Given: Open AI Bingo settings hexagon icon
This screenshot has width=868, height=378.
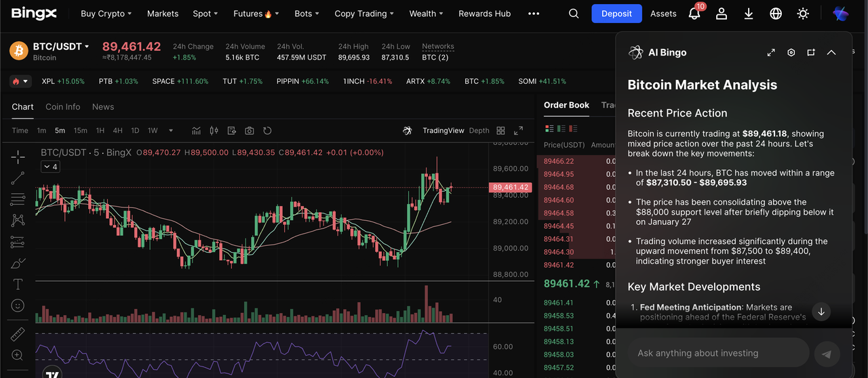Looking at the screenshot, I should 791,52.
